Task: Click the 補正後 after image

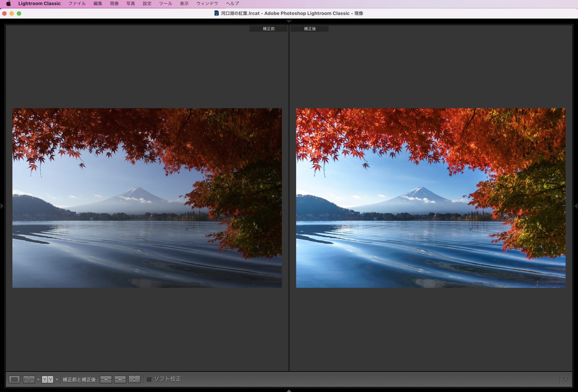Action: 430,198
